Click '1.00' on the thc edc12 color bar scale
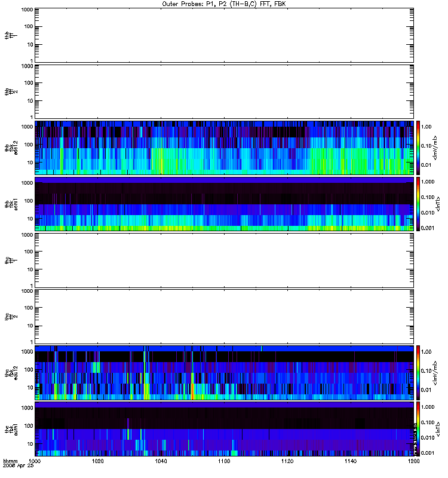The height and width of the screenshot is (478, 448). 426,352
